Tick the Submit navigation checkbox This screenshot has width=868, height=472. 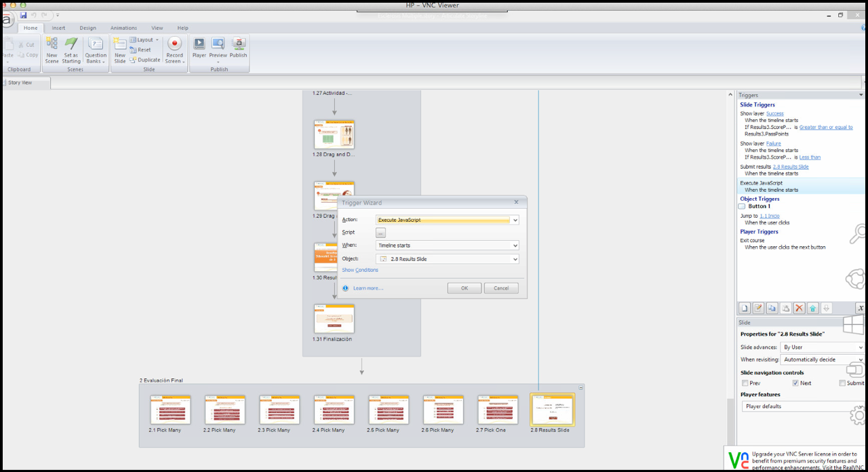(842, 383)
